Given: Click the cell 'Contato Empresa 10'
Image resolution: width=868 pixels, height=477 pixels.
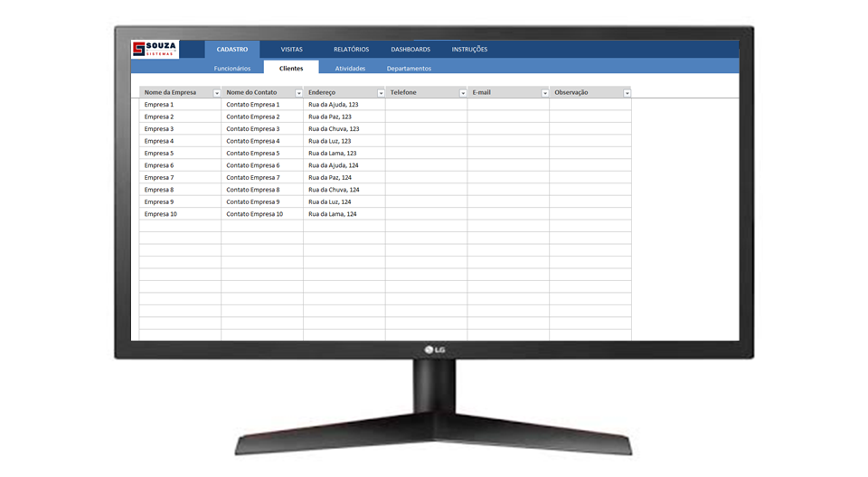Looking at the screenshot, I should point(262,214).
